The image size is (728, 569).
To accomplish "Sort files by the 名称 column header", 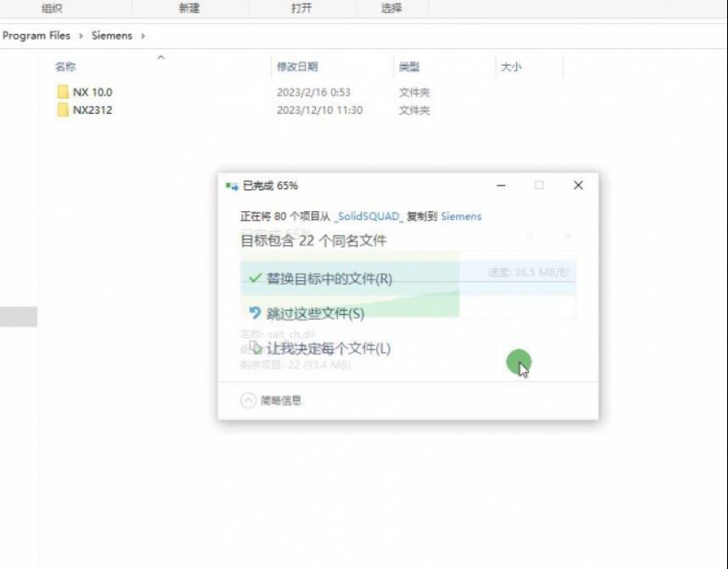I will (x=66, y=67).
